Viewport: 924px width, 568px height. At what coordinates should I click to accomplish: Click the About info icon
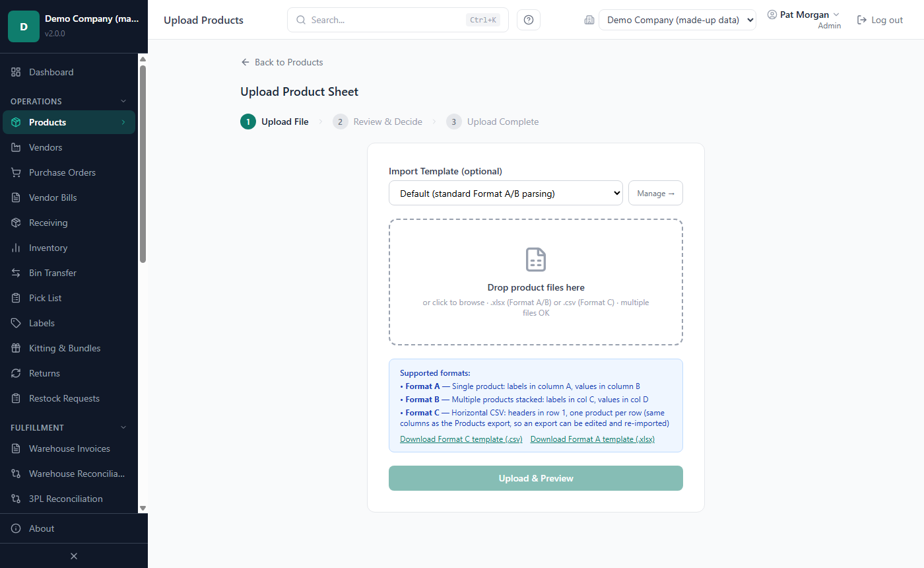coord(16,528)
